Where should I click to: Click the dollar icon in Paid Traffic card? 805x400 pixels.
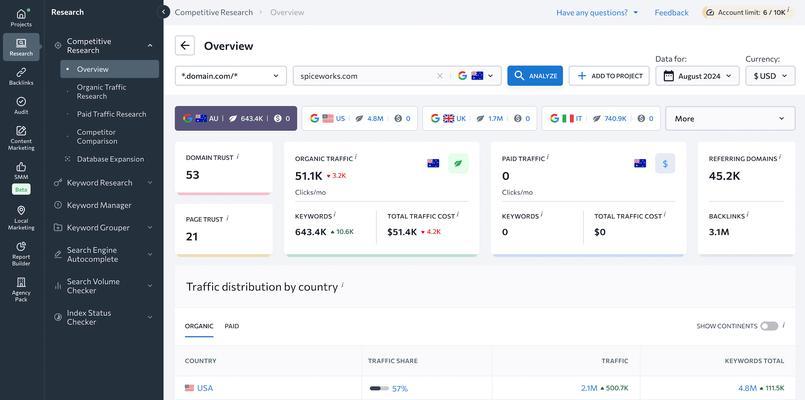665,163
